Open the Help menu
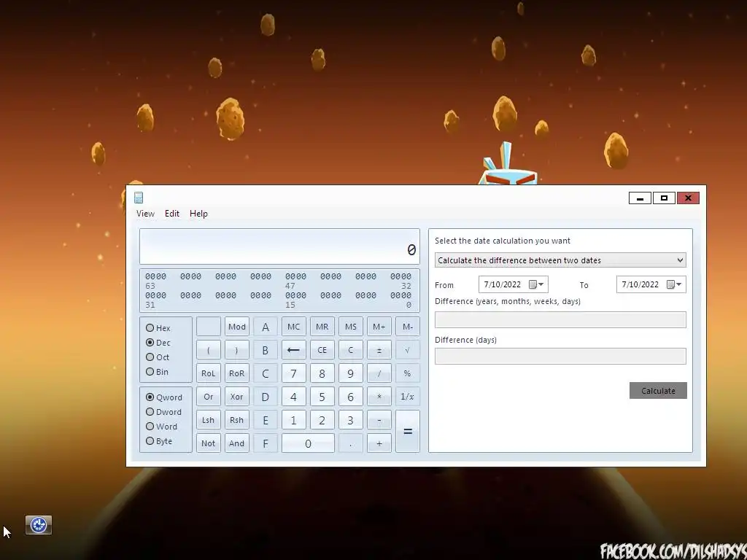This screenshot has width=747, height=560. tap(198, 214)
